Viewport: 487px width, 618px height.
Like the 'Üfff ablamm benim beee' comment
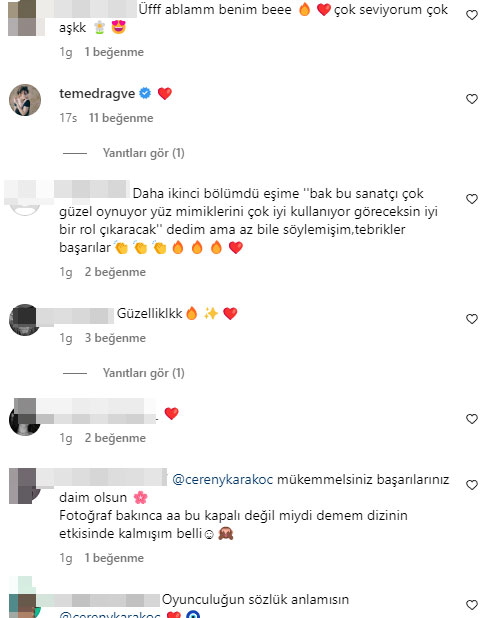472,15
